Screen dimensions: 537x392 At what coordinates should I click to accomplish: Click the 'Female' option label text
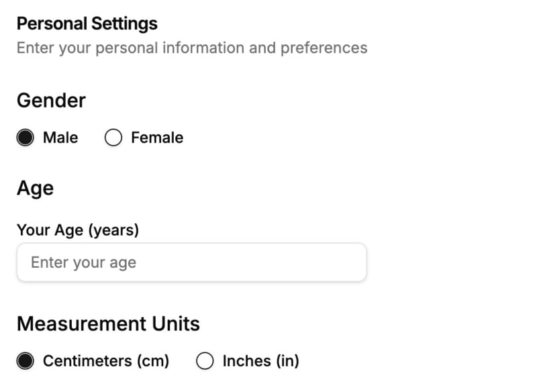click(x=157, y=138)
